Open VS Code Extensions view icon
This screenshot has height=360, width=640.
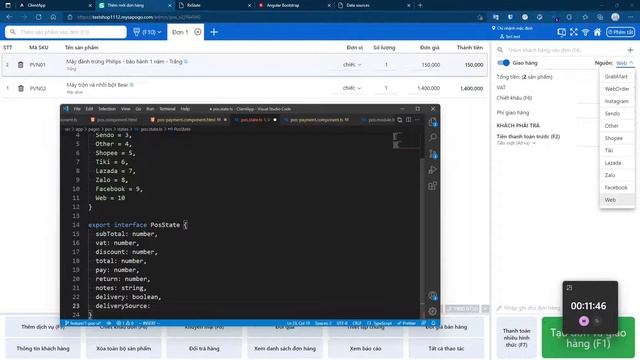433,186
